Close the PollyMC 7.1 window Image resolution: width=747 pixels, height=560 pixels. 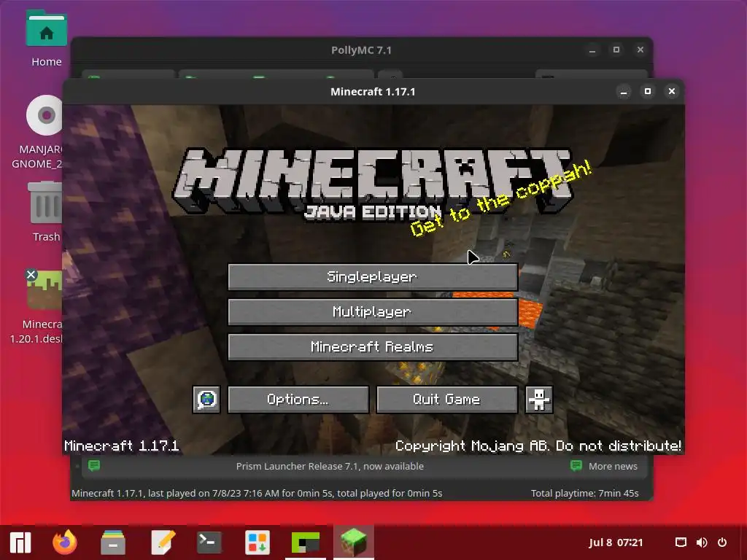click(640, 50)
